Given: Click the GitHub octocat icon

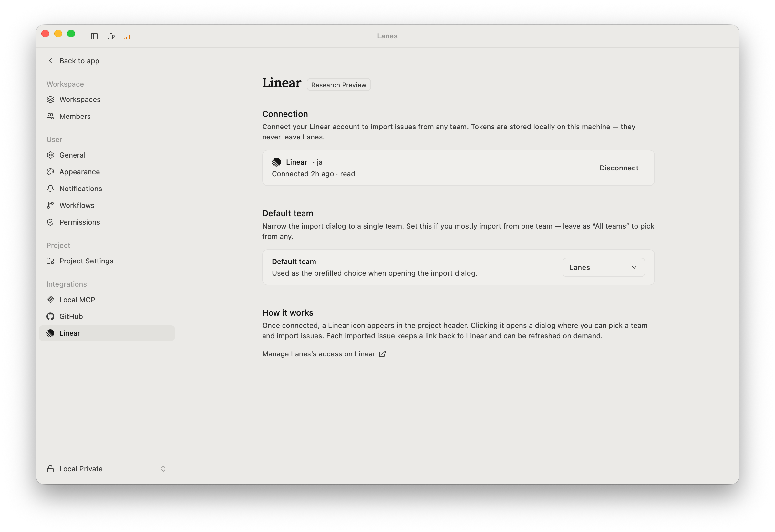Looking at the screenshot, I should coord(50,316).
